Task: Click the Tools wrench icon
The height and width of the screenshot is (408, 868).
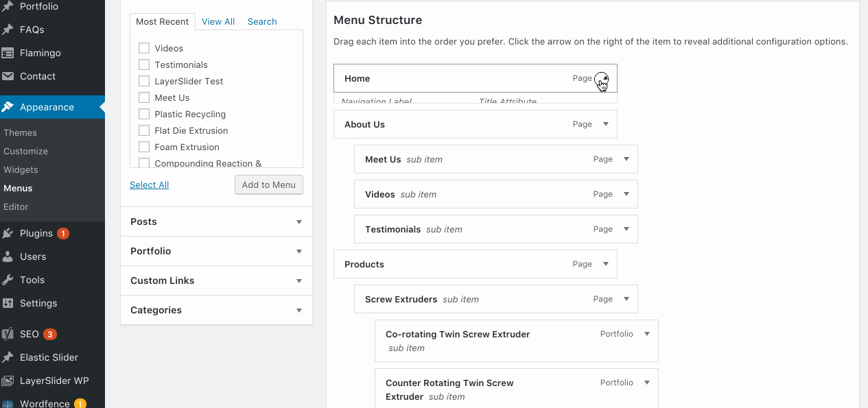Action: point(8,280)
